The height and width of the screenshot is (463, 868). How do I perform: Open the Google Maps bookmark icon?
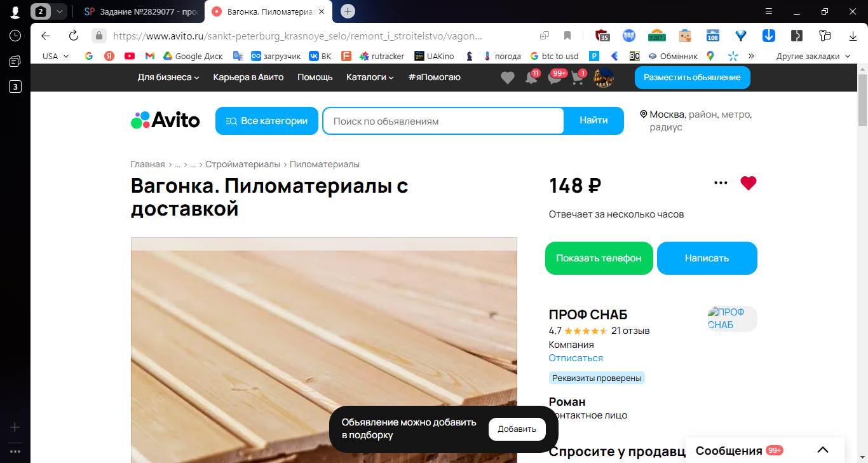point(710,56)
